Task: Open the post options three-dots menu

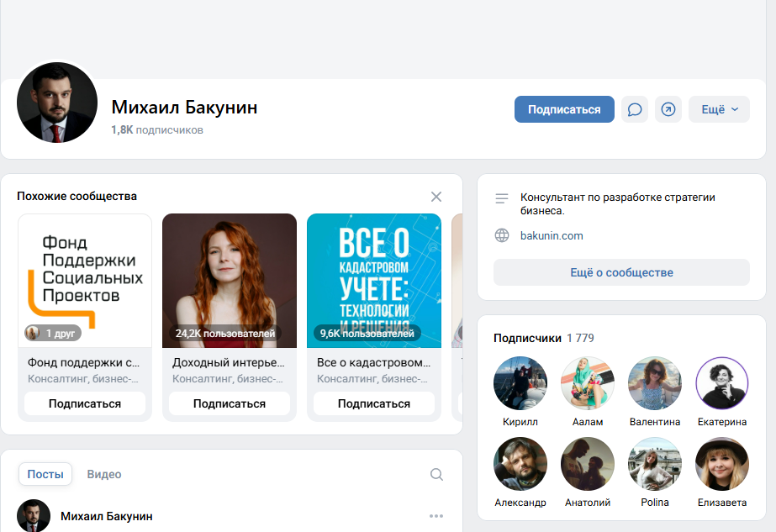Action: 436,516
